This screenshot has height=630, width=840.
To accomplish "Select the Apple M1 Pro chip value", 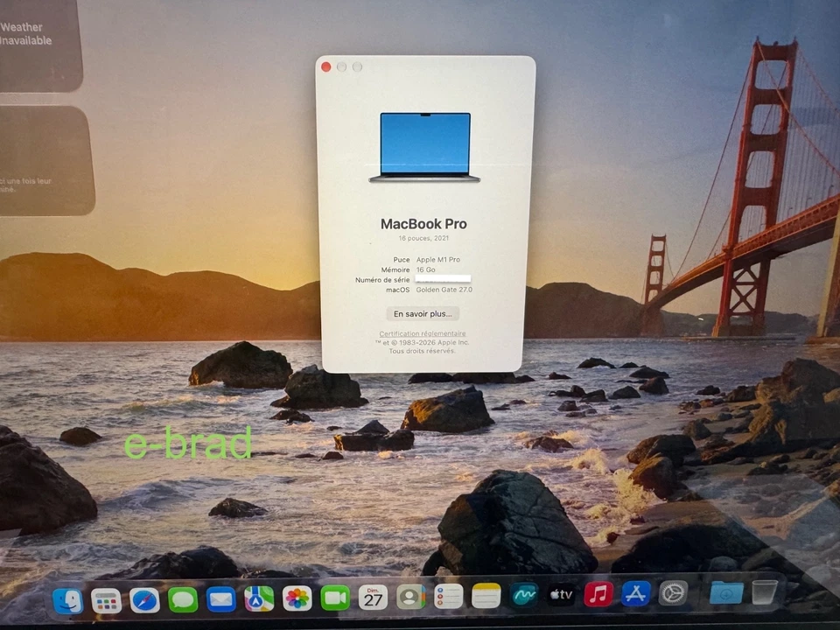I will tap(438, 259).
